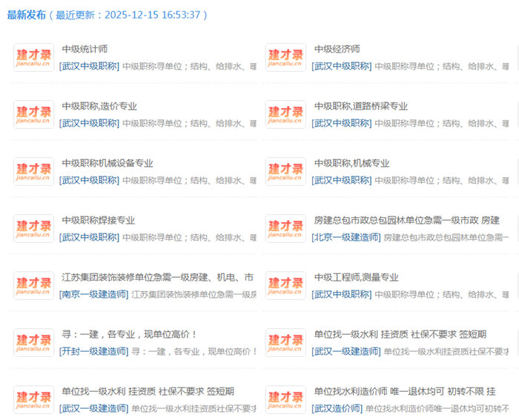The height and width of the screenshot is (420, 519).
Task: Click the logo beside 中级统计师 listing
Action: tap(33, 58)
